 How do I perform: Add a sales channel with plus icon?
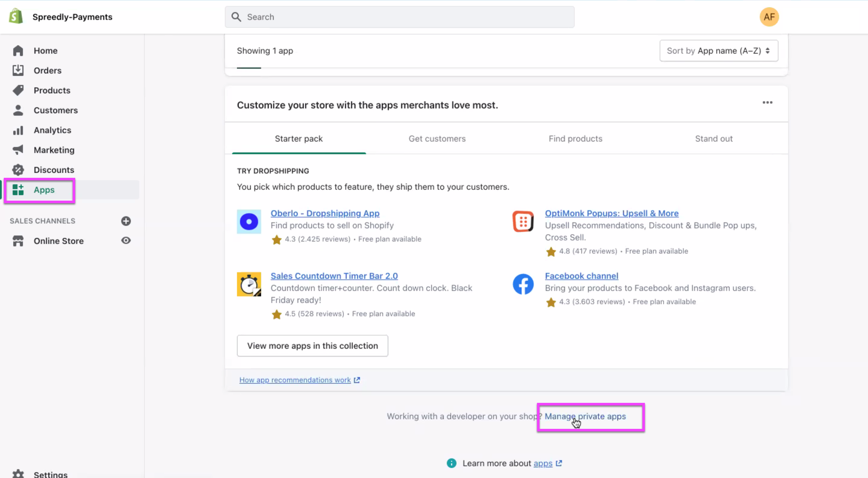tap(126, 221)
